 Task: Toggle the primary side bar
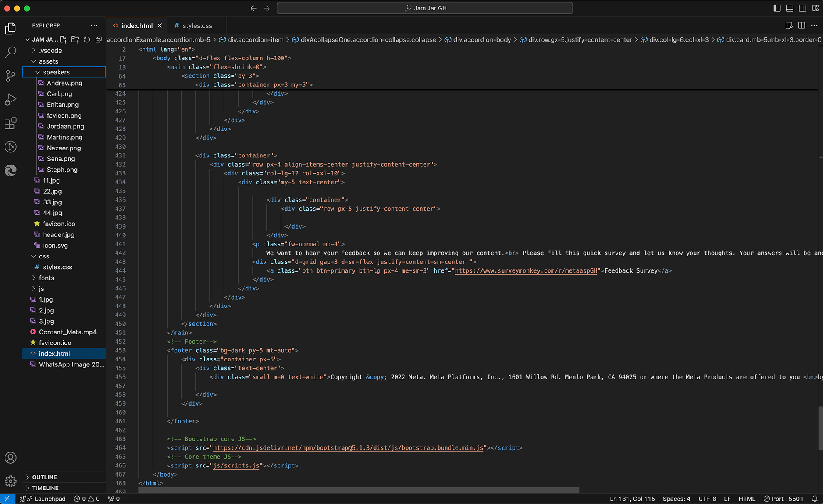776,8
